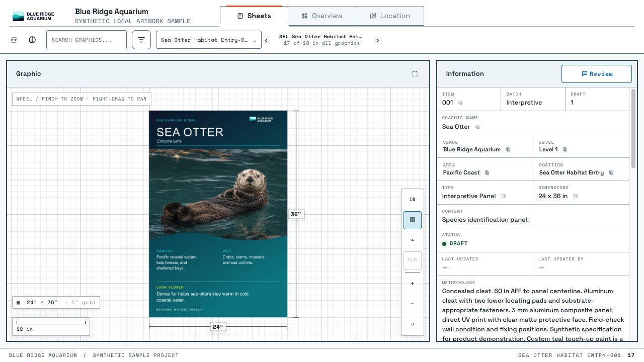
Task: Switch to the Overview tab
Action: (322, 16)
